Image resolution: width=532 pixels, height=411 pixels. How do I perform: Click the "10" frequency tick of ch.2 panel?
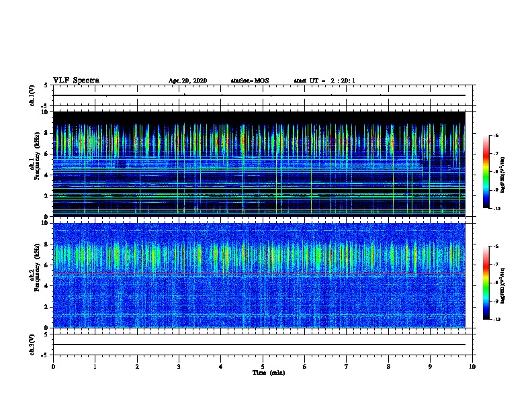(45, 223)
